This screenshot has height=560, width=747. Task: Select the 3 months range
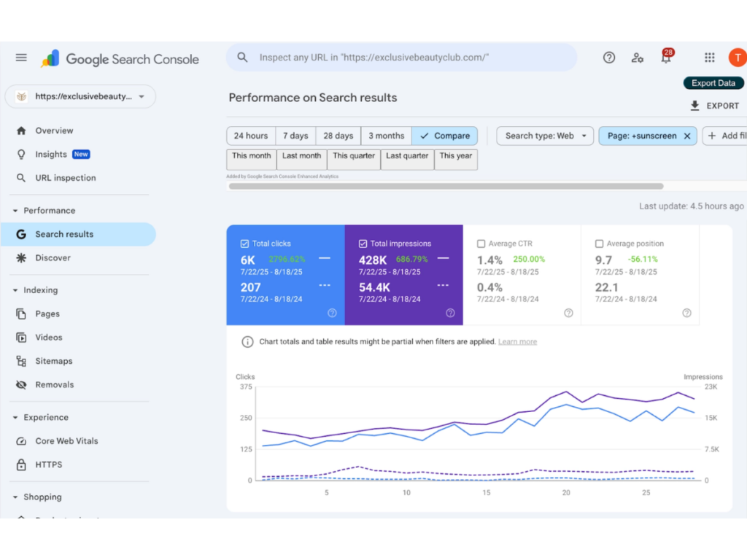tap(387, 136)
